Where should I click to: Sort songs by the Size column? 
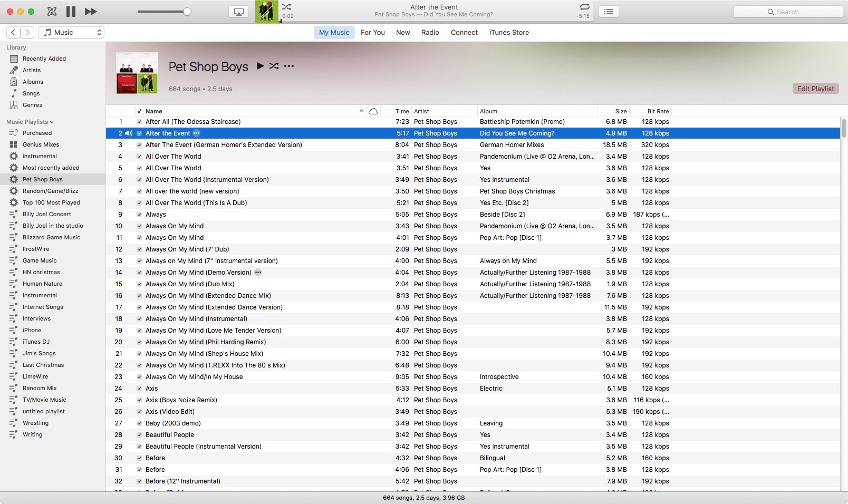(x=614, y=111)
